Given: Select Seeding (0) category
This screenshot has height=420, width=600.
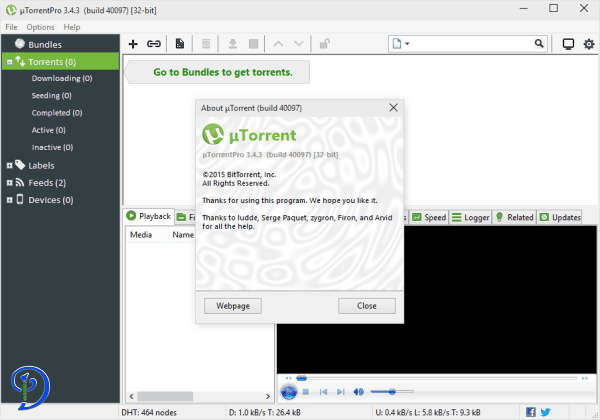Looking at the screenshot, I should pos(51,96).
